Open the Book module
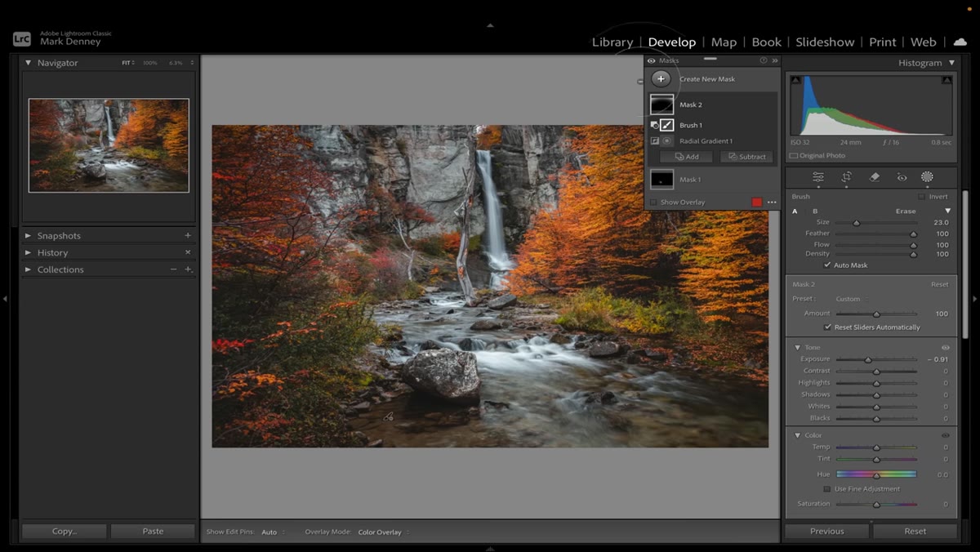The image size is (980, 552). [x=766, y=42]
